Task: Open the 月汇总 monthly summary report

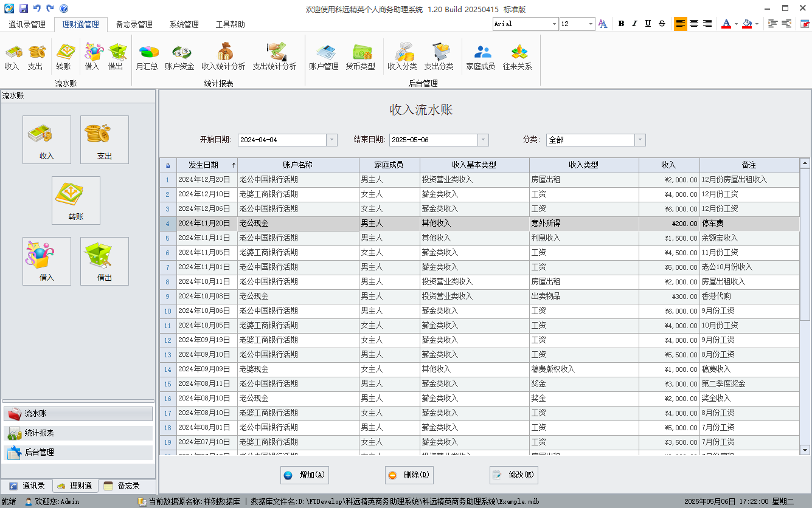Action: (147, 57)
